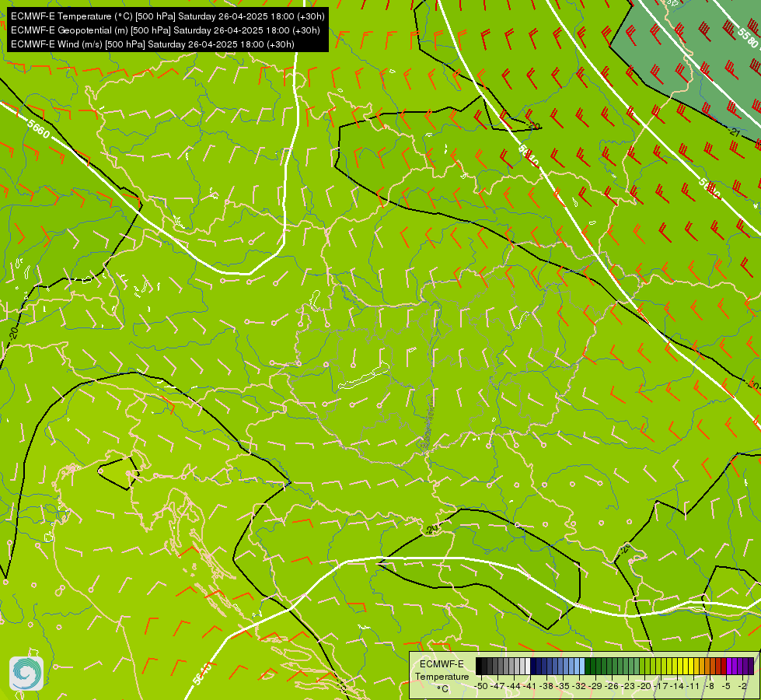Screen dimensions: 761x700
Task: Pick the lime green swatch above legend tick -20
Action: tap(648, 666)
